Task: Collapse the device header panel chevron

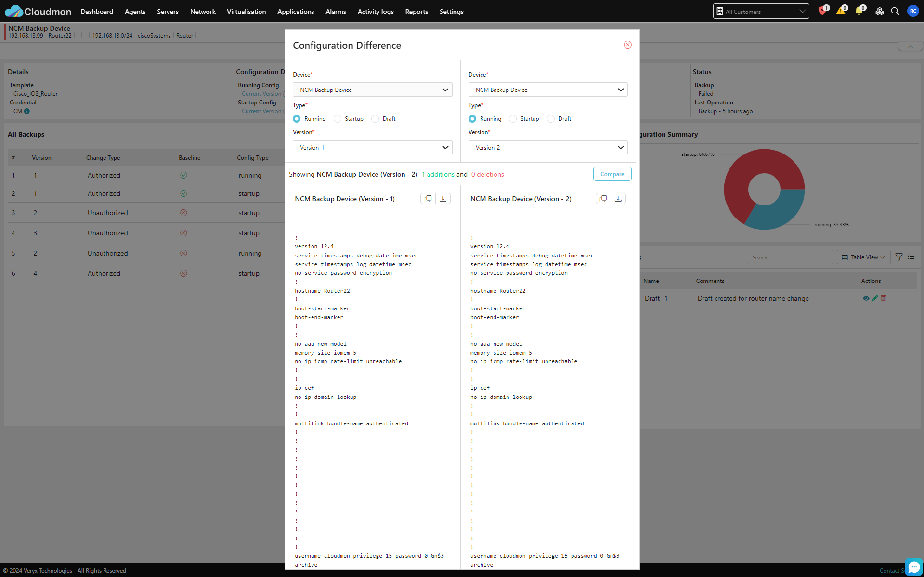Action: (x=910, y=47)
